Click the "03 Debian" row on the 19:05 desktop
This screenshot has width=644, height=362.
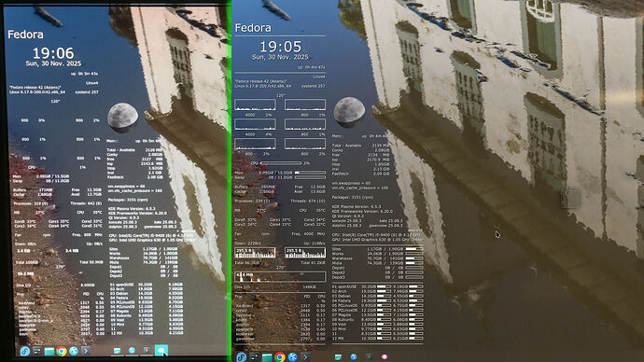(377, 296)
